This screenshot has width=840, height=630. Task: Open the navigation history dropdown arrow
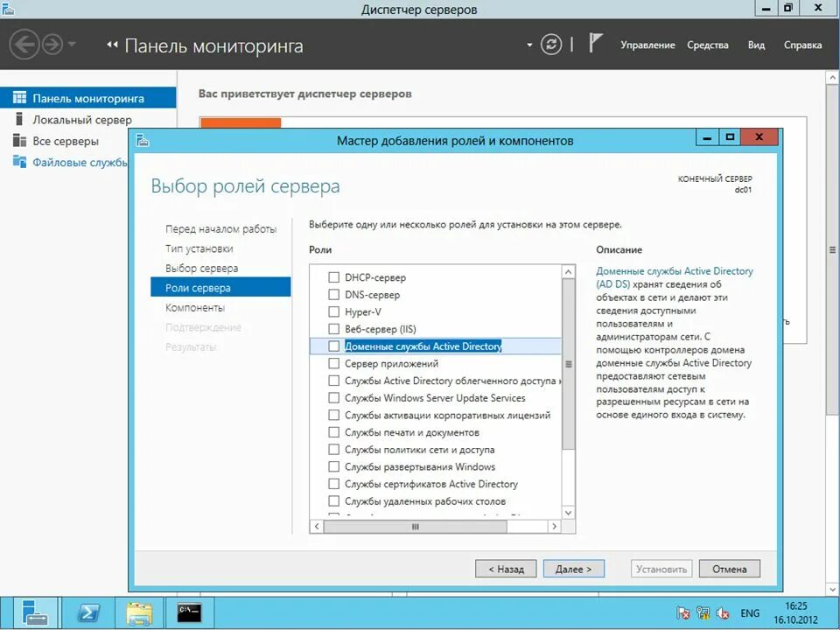[x=72, y=44]
